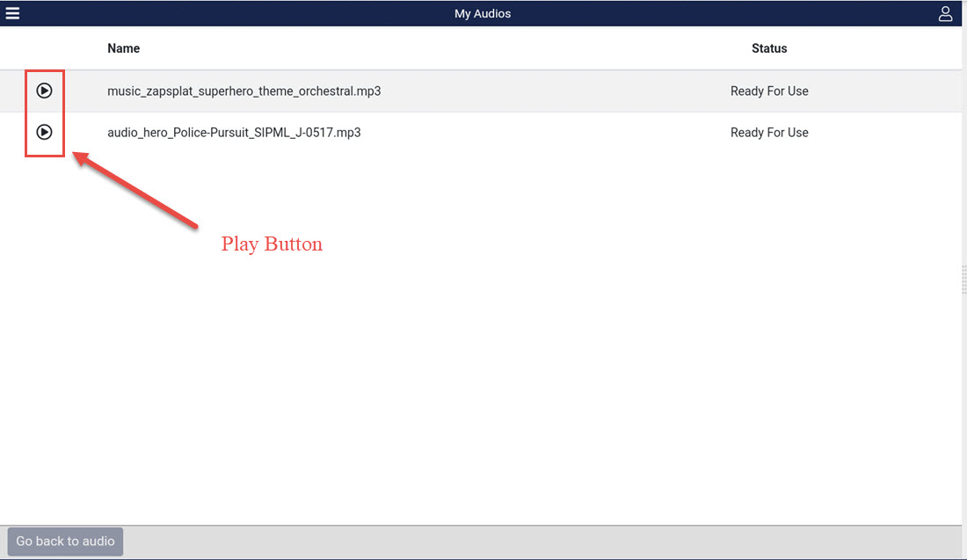
Task: Open the hamburger menu in the header
Action: click(12, 13)
